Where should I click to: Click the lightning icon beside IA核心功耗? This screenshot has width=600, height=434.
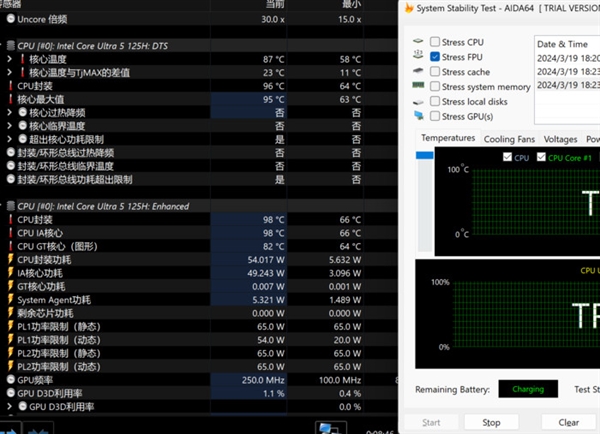10,272
